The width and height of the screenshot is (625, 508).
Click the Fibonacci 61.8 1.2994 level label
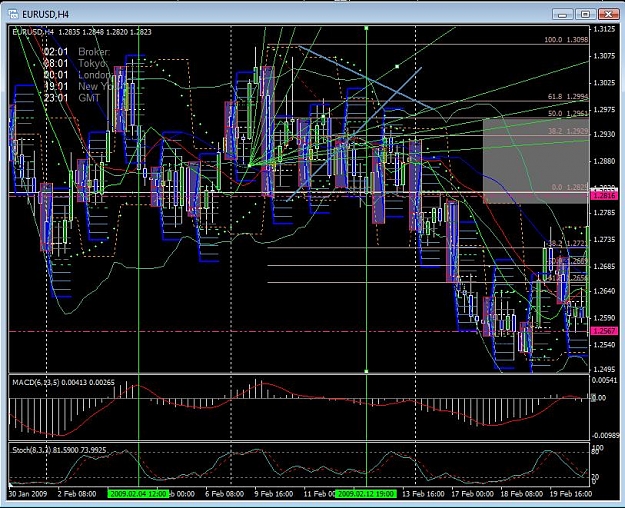pos(568,96)
